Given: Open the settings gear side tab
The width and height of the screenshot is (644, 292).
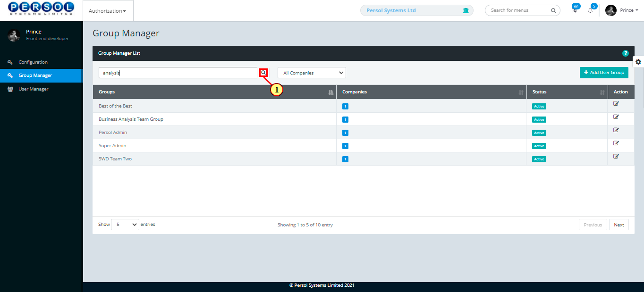Looking at the screenshot, I should (x=638, y=62).
